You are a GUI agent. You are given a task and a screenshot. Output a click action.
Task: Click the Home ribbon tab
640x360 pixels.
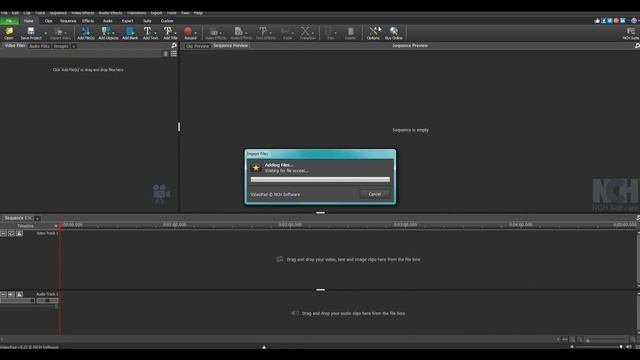pyautogui.click(x=29, y=21)
